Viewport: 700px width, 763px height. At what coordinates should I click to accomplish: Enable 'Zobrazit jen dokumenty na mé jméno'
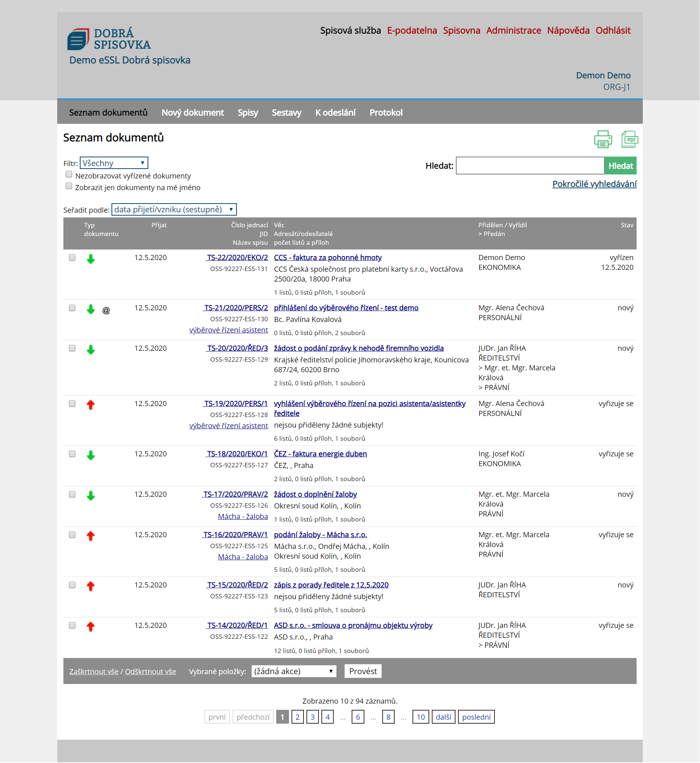coord(69,186)
